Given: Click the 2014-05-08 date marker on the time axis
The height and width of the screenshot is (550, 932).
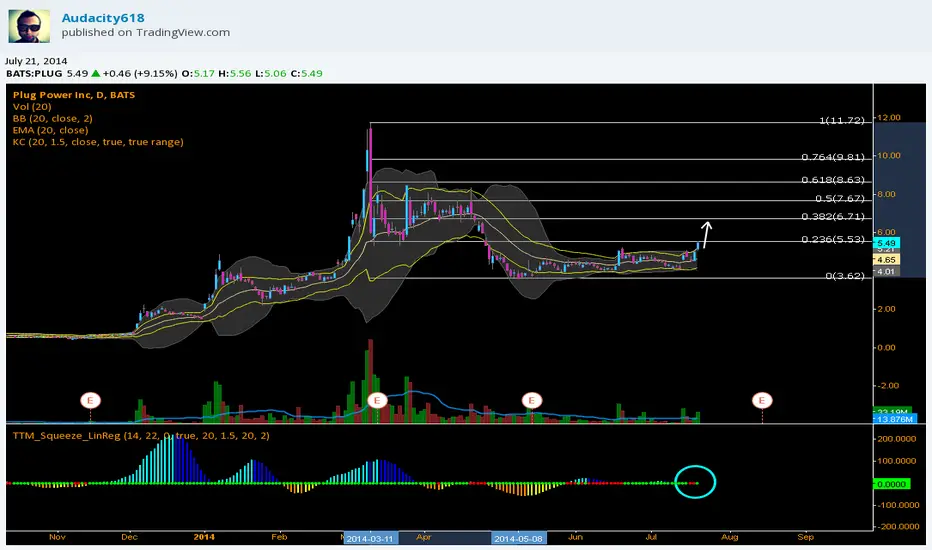Looking at the screenshot, I should pos(518,539).
